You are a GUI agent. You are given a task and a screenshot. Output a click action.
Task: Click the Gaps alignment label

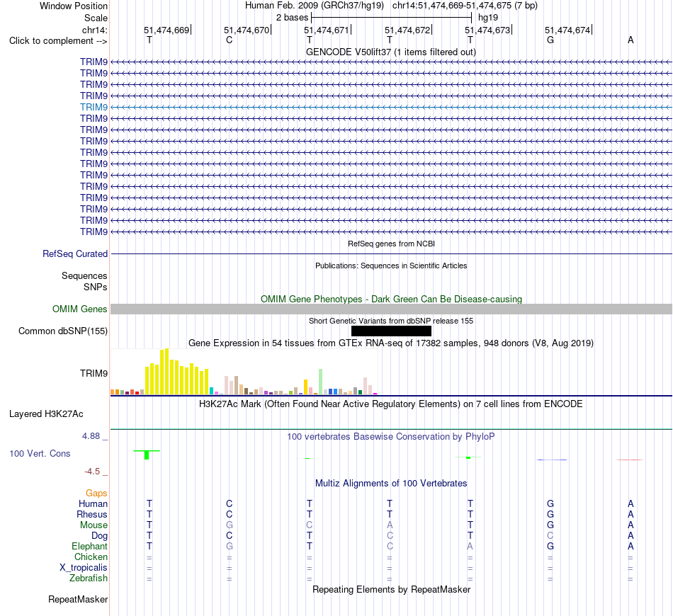[96, 494]
